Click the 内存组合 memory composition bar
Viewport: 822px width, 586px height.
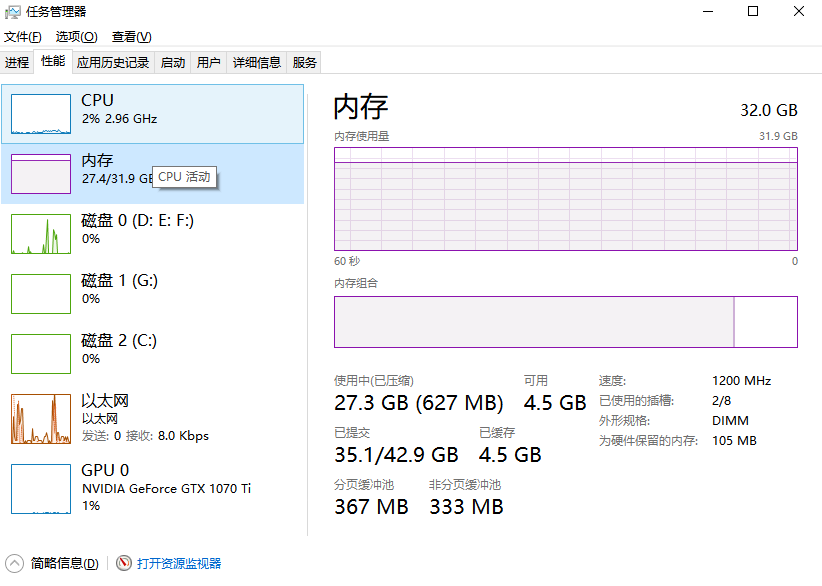(x=565, y=322)
